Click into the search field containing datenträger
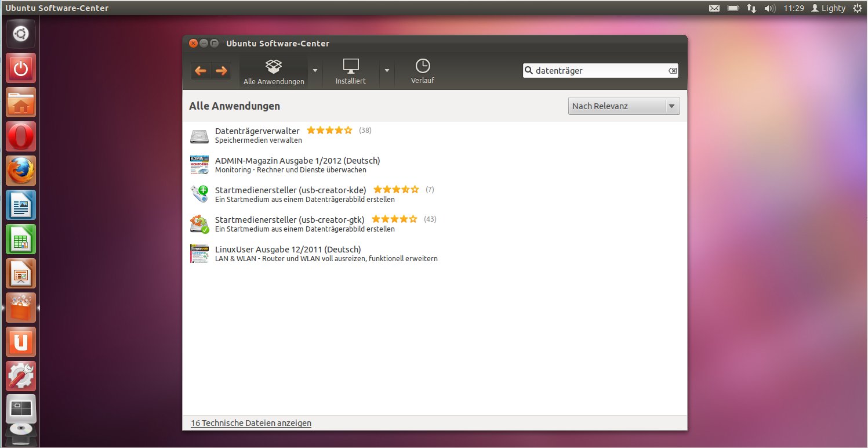This screenshot has height=448, width=868. (601, 71)
